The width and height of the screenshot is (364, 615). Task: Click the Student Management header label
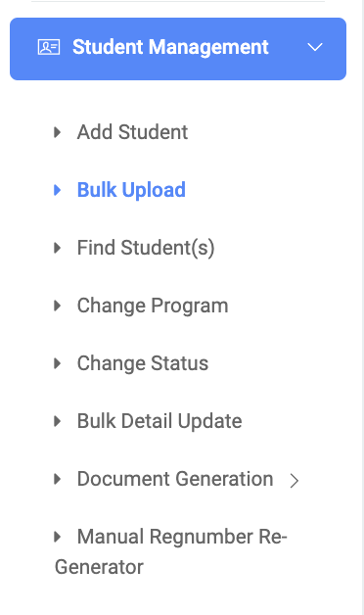coord(170,47)
